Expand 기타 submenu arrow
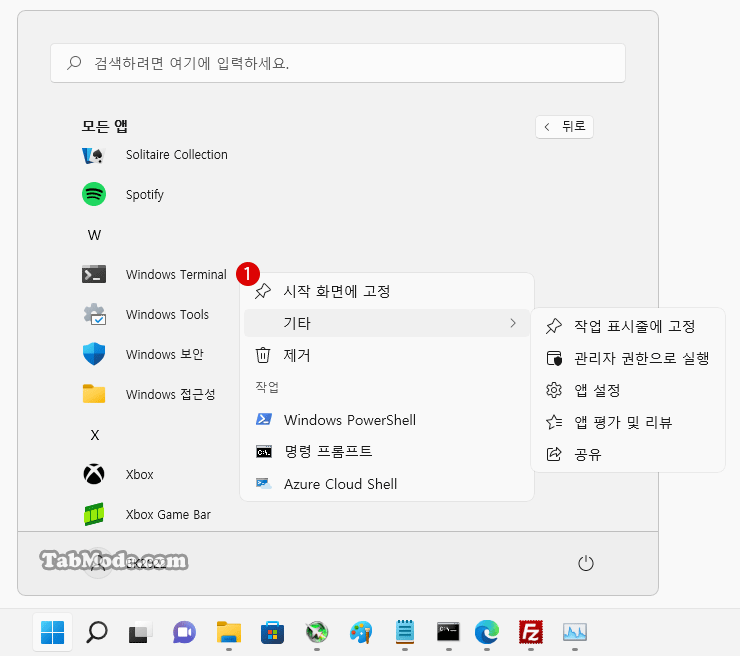Viewport: 740px width, 656px height. [513, 323]
